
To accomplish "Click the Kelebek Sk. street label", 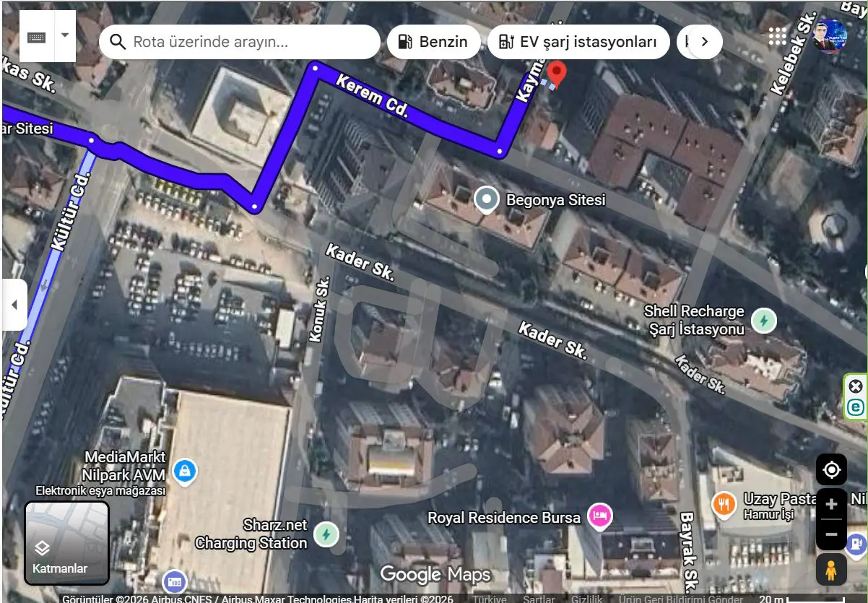I will 793,53.
